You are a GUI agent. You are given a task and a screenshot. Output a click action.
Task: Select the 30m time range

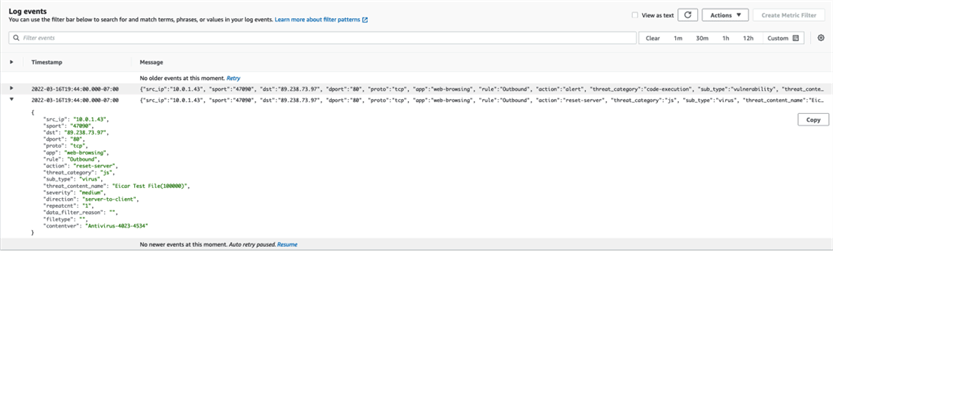(x=702, y=38)
